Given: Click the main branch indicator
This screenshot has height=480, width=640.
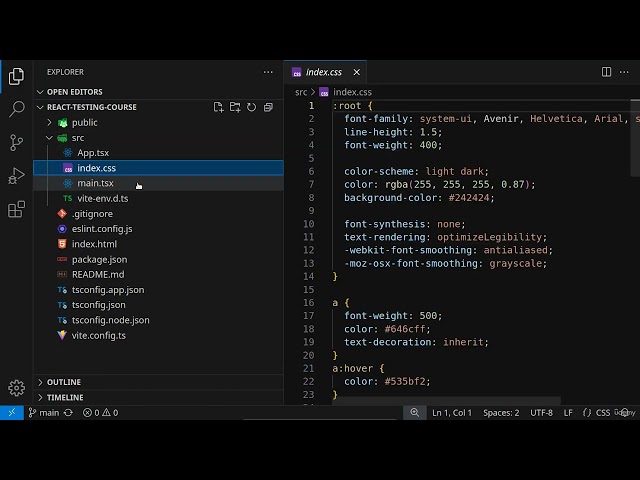Looking at the screenshot, I should pos(44,413).
